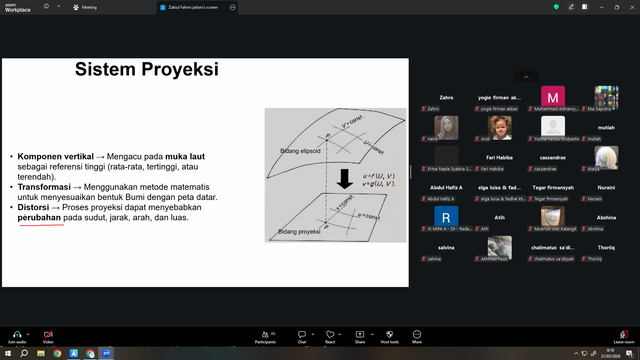Select Atih's participant tile
The width and height of the screenshot is (640, 360).
499,218
